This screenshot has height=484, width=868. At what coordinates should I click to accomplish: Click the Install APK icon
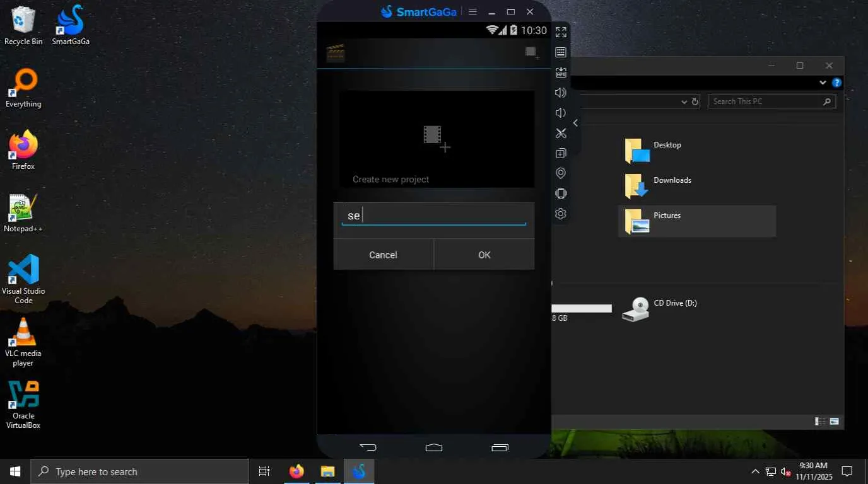[561, 72]
